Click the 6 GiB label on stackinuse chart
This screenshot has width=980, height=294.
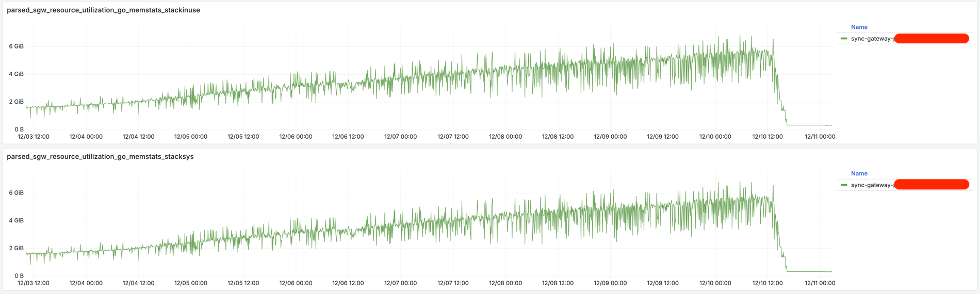pyautogui.click(x=16, y=46)
